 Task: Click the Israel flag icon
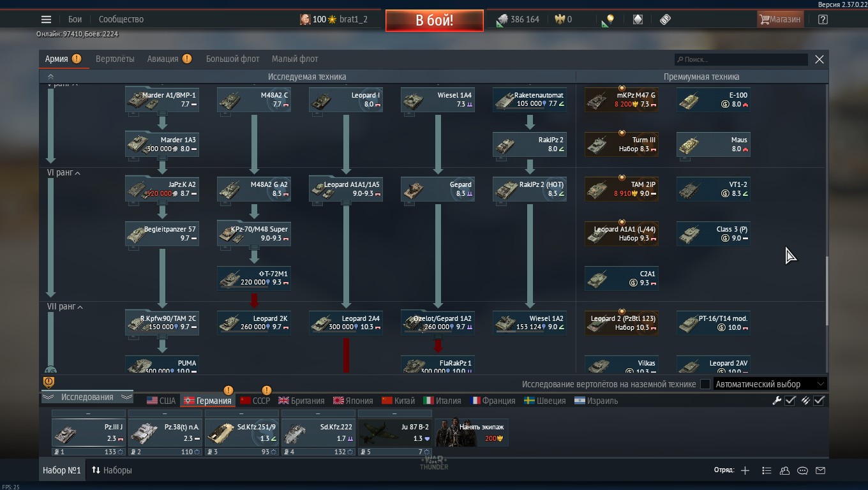click(x=580, y=401)
